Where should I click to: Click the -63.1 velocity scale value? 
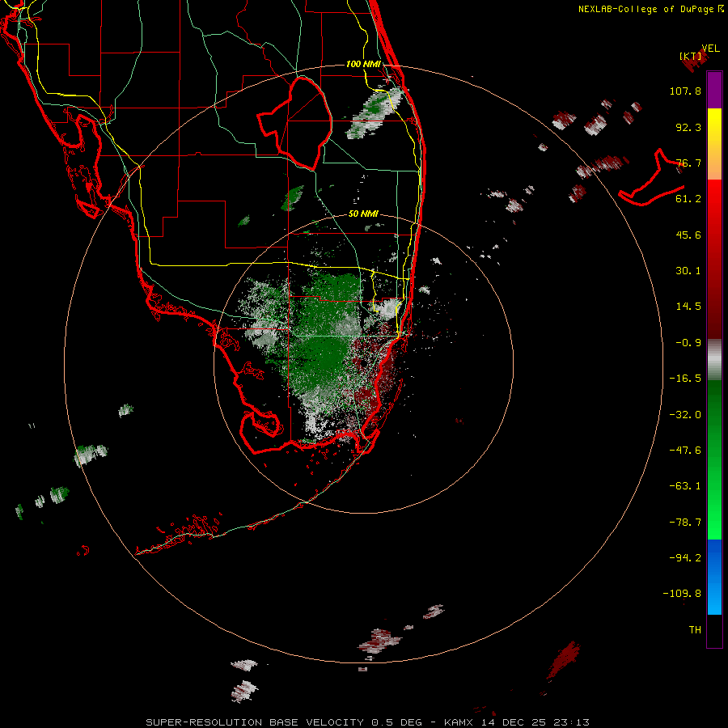tap(685, 486)
